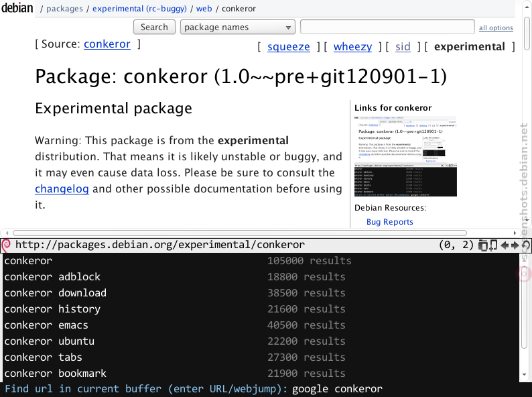Open the conkeror screenshot thumbnail
The image size is (532, 397).
[x=405, y=156]
